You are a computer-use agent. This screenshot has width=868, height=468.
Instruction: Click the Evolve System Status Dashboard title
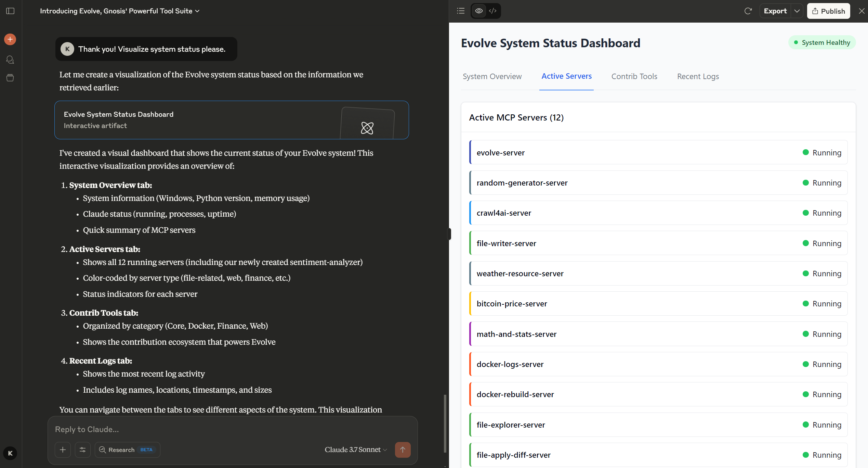pos(550,43)
